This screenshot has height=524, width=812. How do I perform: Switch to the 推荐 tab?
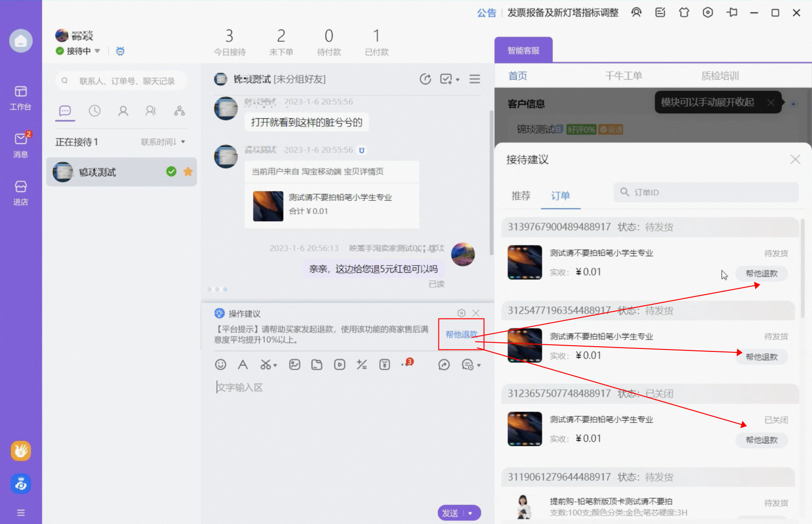(521, 195)
